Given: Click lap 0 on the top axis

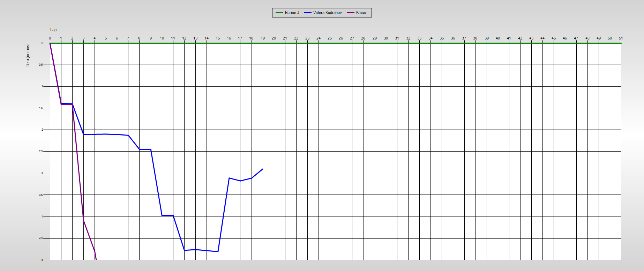Looking at the screenshot, I should (50, 38).
